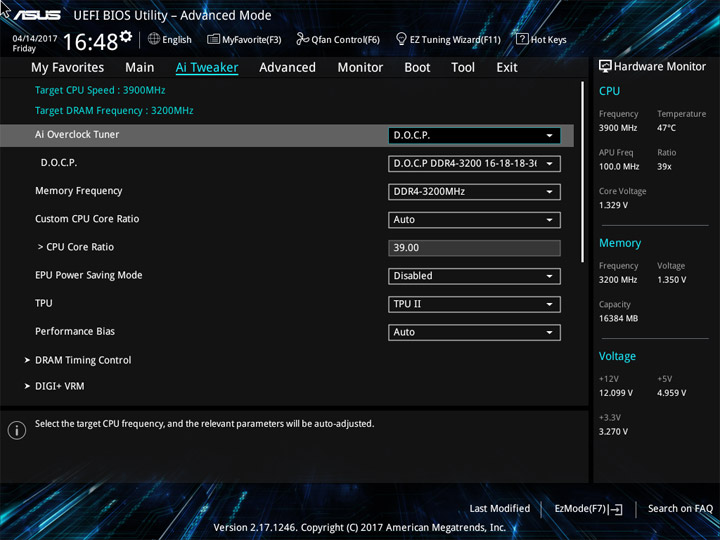Click the settings gear icon beside the clock
Image resolution: width=720 pixels, height=540 pixels.
pyautogui.click(x=125, y=36)
